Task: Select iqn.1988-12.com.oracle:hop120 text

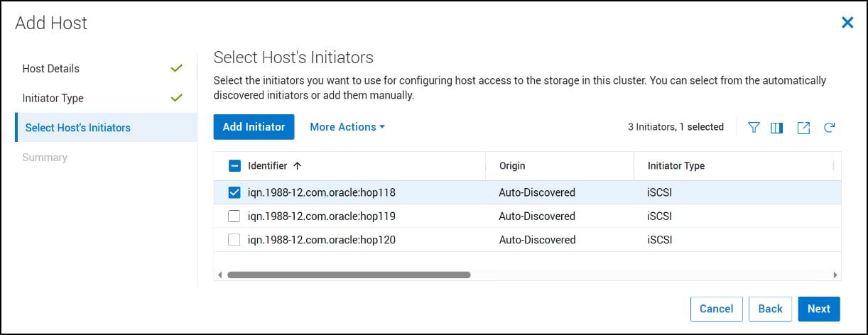Action: (322, 240)
